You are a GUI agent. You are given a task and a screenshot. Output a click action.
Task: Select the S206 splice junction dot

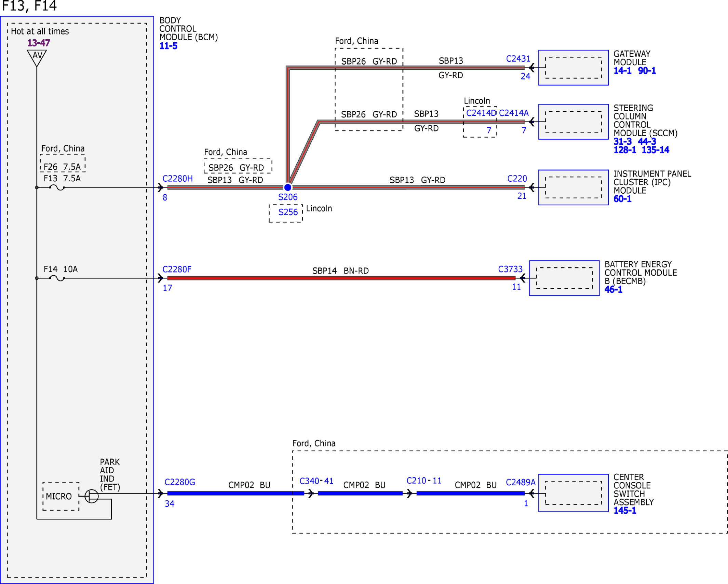click(288, 187)
